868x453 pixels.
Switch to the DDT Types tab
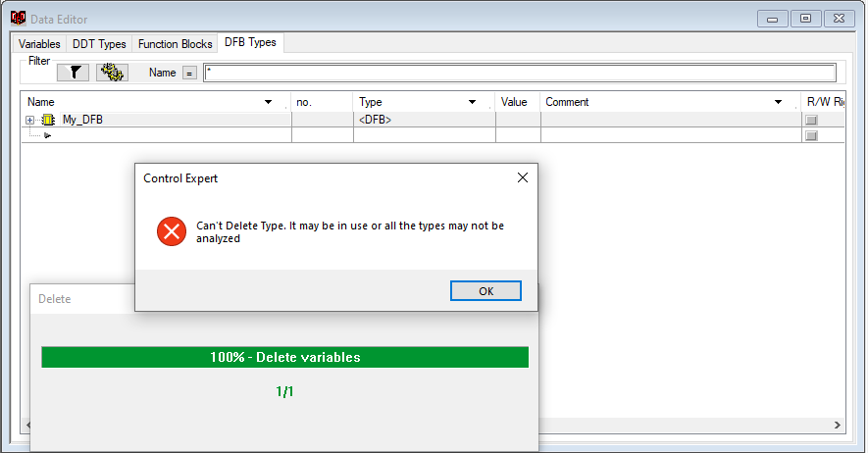click(x=99, y=44)
